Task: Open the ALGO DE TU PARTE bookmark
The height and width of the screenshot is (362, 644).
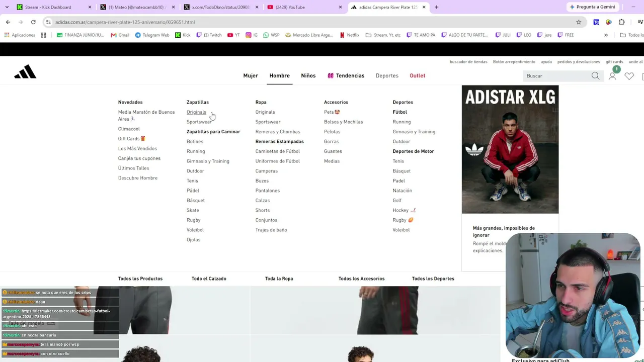Action: point(464,35)
